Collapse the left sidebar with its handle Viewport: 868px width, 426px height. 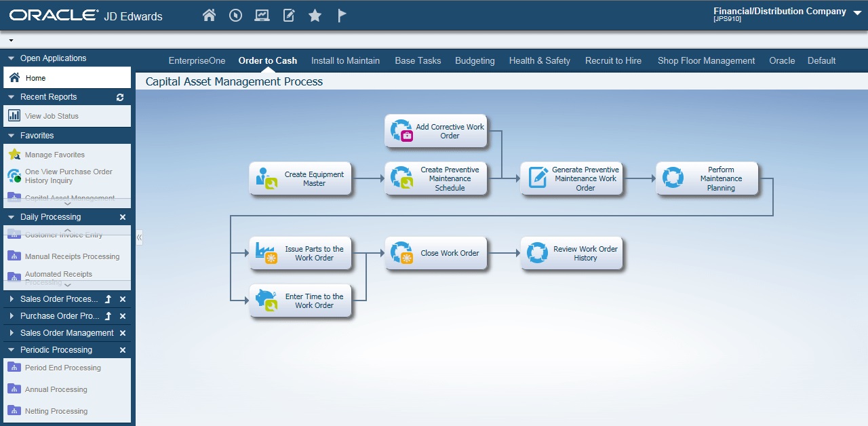[139, 237]
